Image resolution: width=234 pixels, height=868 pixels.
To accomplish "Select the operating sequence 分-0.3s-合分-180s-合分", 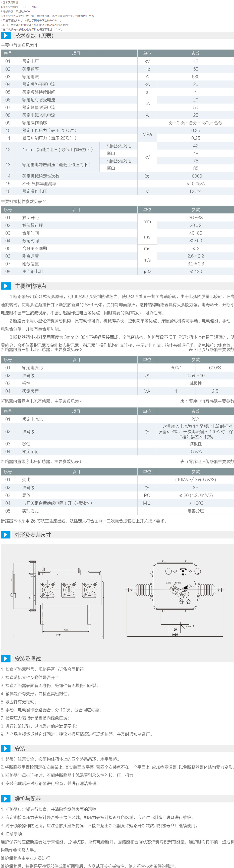I will (196, 123).
